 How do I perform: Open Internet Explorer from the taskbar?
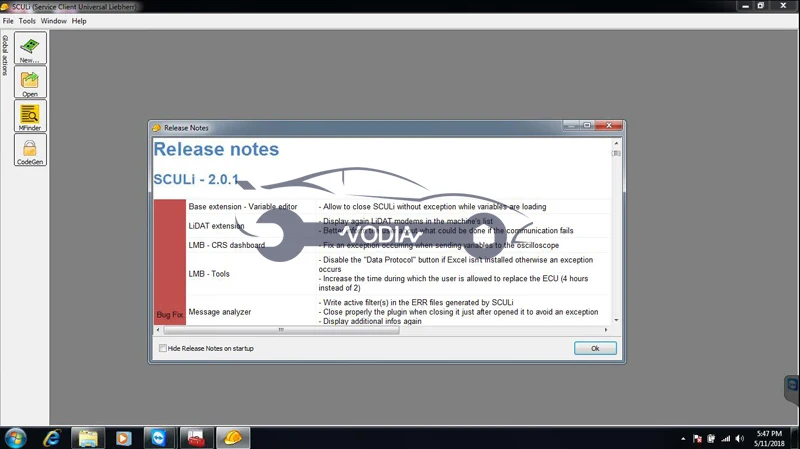coord(52,438)
